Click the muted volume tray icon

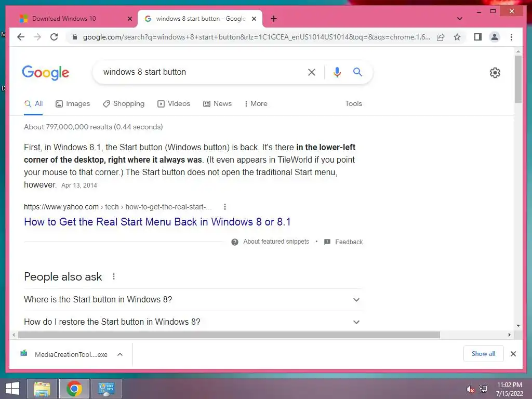point(470,389)
